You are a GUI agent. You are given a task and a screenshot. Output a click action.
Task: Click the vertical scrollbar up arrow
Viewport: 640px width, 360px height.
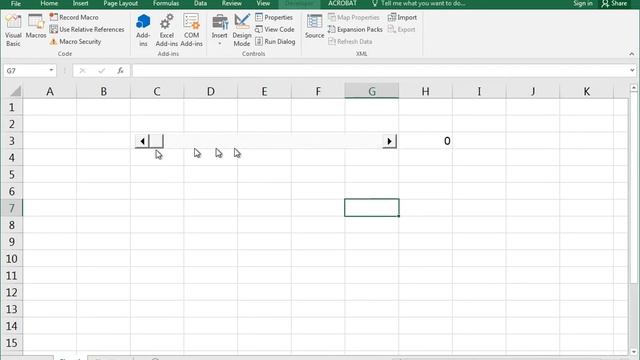pos(633,88)
